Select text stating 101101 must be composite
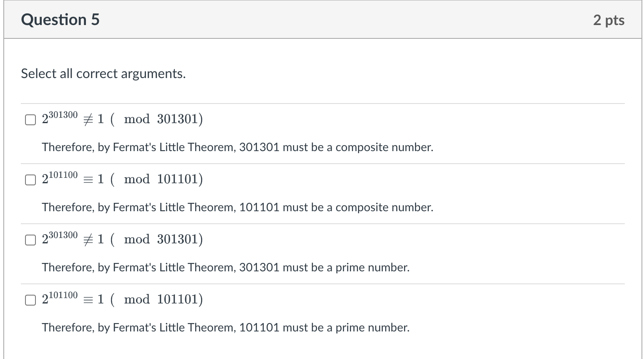The height and width of the screenshot is (359, 644). coord(237,207)
